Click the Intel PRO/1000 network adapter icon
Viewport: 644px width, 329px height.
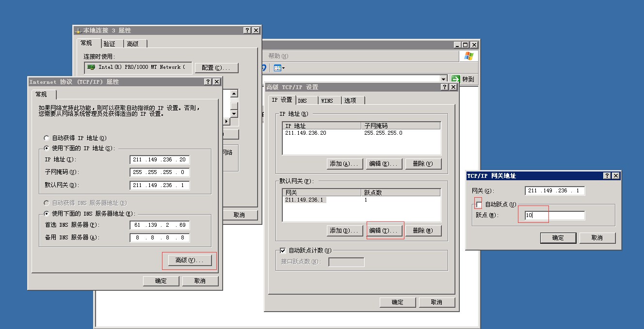(x=91, y=67)
